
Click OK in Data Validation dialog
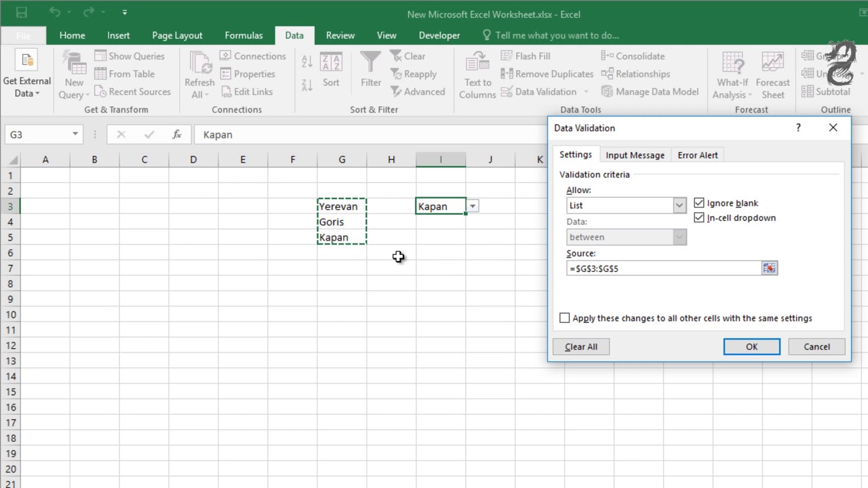coord(751,346)
